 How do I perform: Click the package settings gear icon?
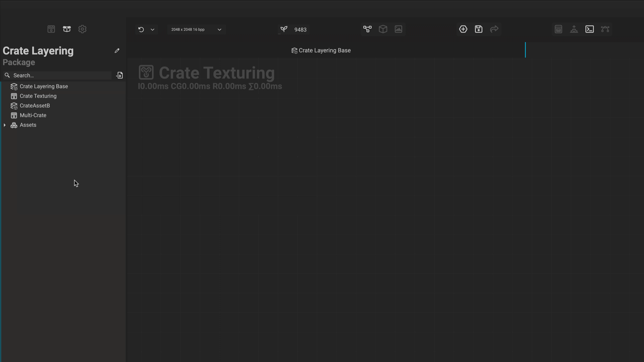tap(82, 29)
